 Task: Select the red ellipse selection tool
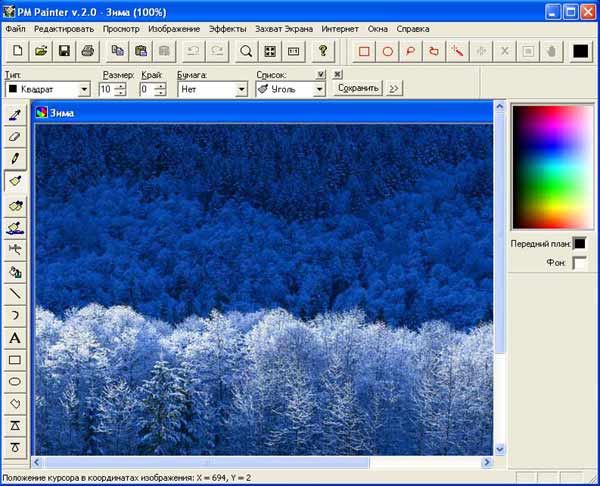(388, 50)
